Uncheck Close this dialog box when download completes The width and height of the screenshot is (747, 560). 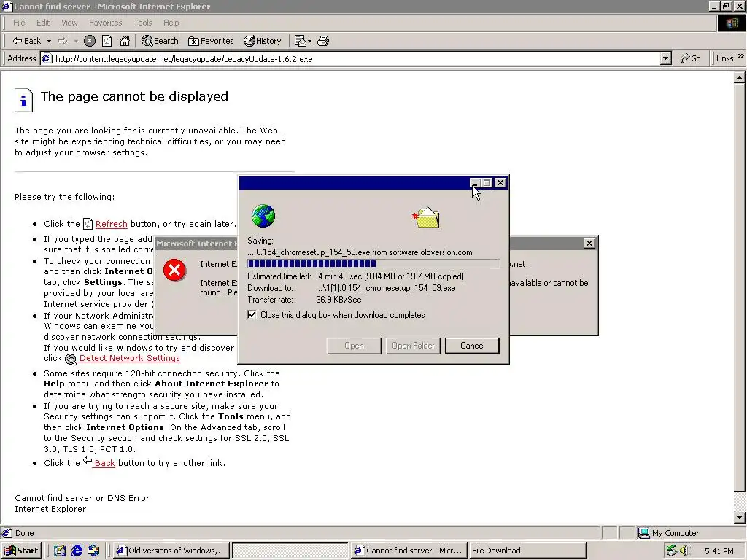pos(252,315)
